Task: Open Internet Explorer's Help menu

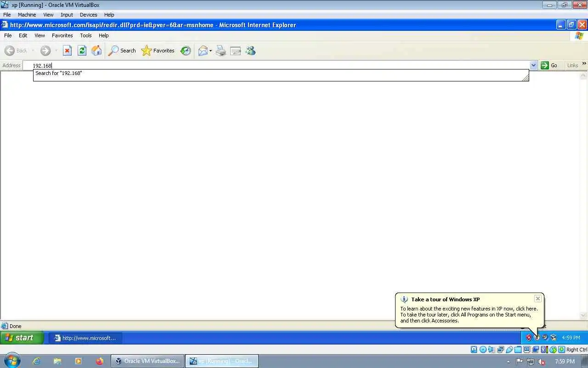Action: [x=104, y=35]
